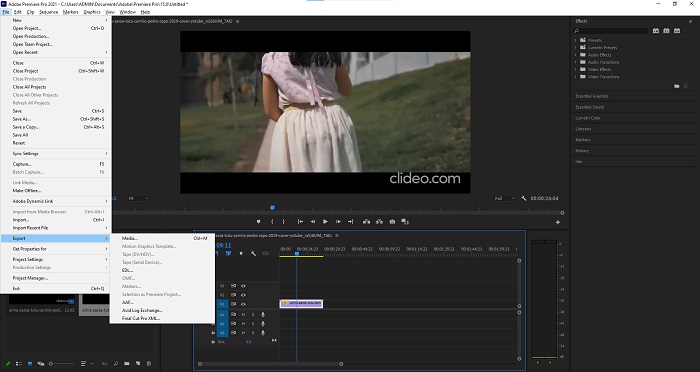Switch Project panel to Freeform View
The height and width of the screenshot is (372, 700).
point(41,364)
